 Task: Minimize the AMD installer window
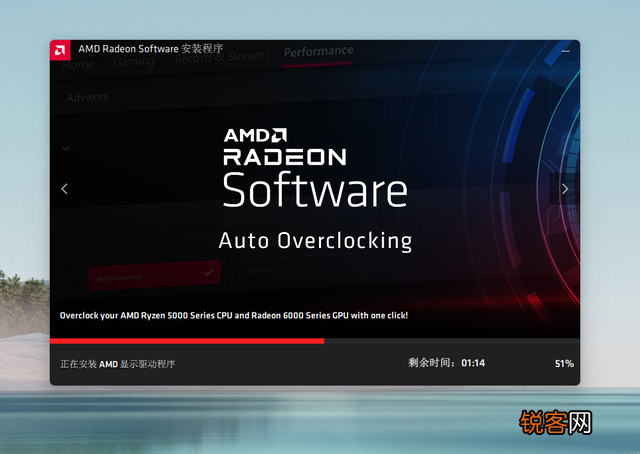(567, 49)
